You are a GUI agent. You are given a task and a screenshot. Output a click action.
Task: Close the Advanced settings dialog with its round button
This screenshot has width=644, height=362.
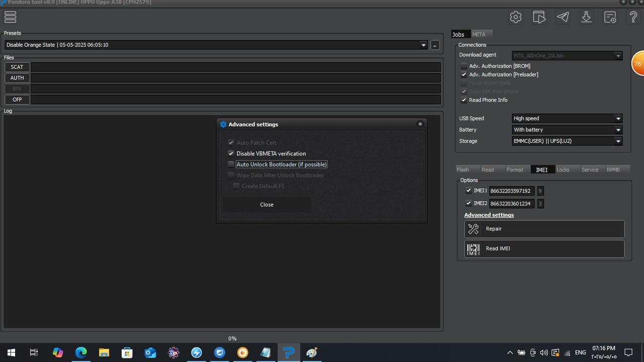(420, 124)
